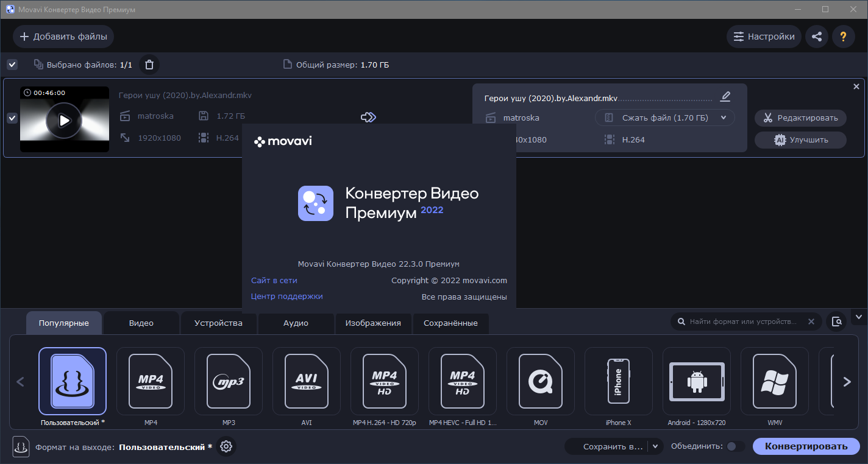Uncheck the Герои ушу file checkbox

pyautogui.click(x=12, y=118)
